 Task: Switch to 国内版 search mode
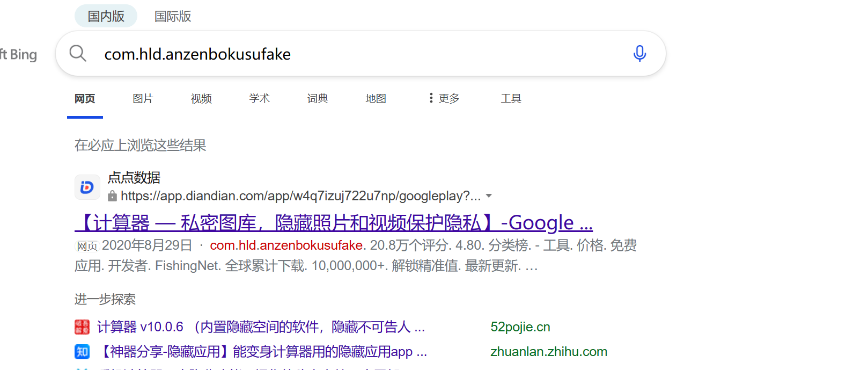(x=106, y=16)
